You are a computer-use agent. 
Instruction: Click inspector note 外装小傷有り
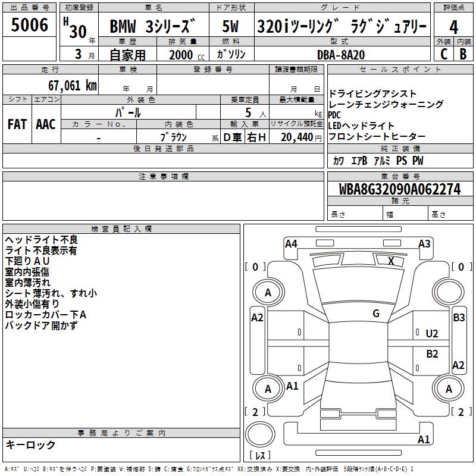(x=32, y=304)
